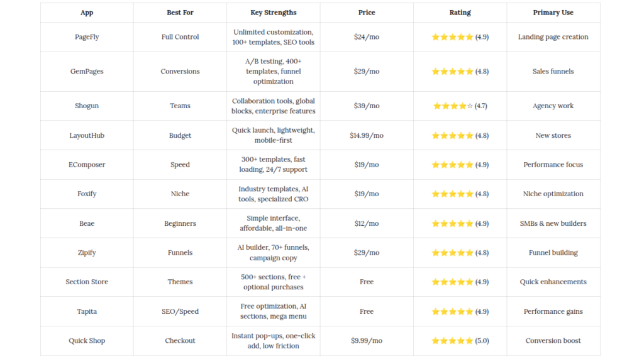
Task: Click the Primary Use column header
Action: click(553, 13)
